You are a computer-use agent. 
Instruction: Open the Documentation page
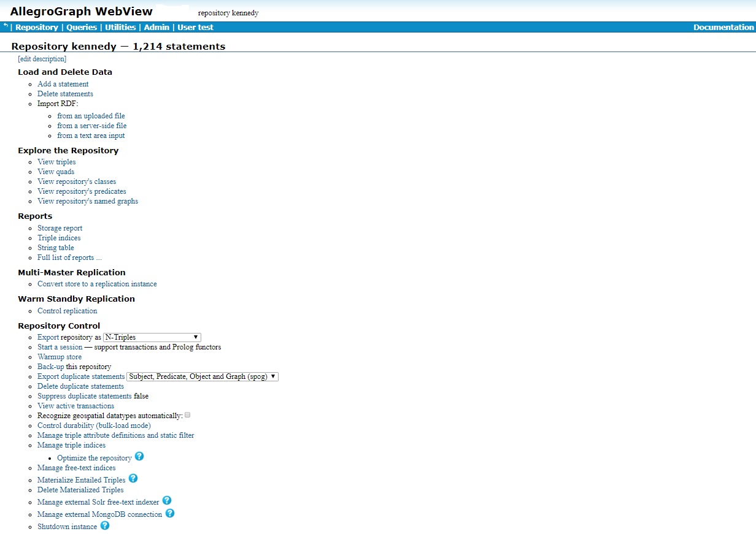coord(723,27)
